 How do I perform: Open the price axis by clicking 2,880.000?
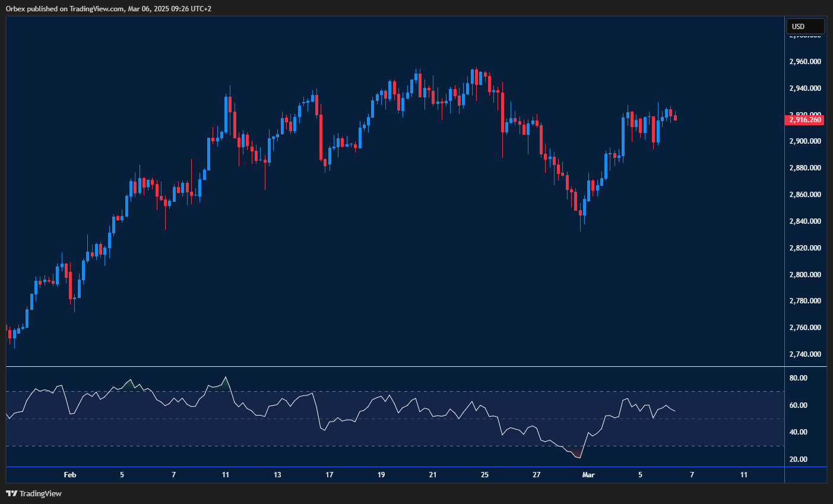point(805,167)
